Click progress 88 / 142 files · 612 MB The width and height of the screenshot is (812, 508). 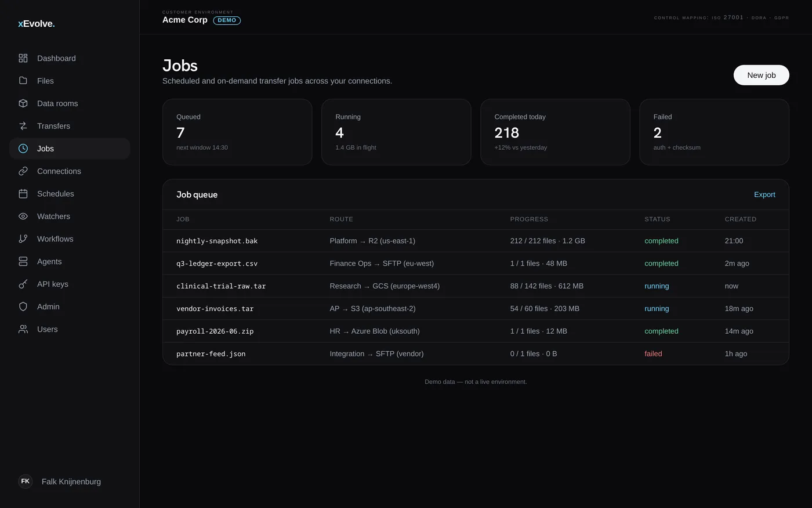pyautogui.click(x=547, y=286)
